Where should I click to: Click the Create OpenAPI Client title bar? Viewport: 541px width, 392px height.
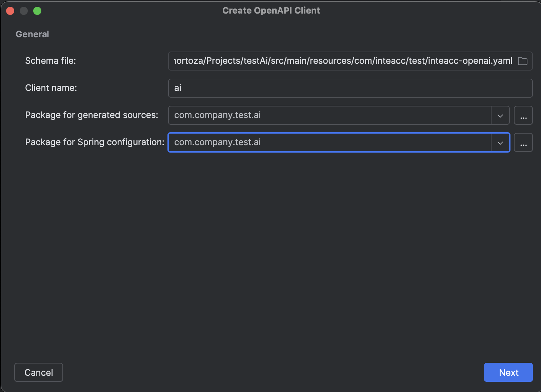[271, 11]
